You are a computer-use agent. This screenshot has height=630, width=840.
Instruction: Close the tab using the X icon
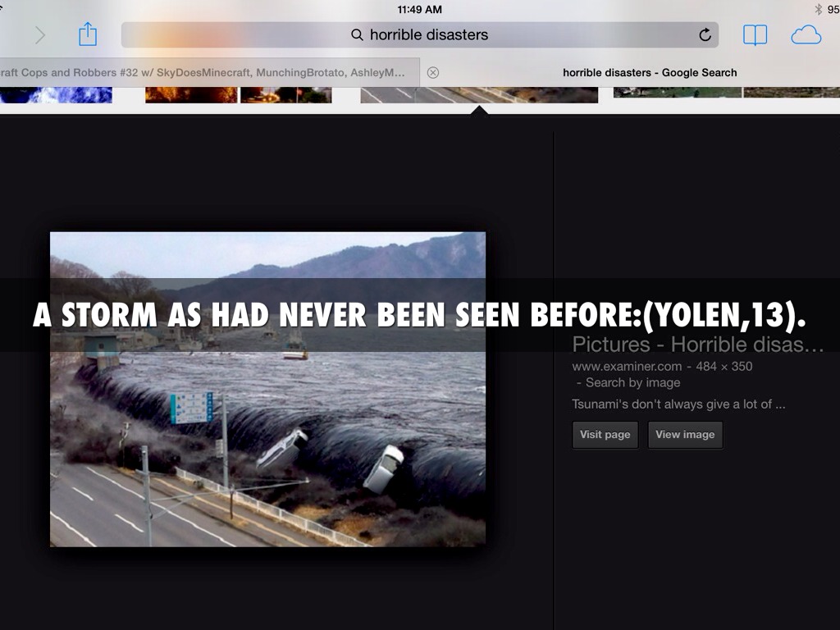click(433, 72)
